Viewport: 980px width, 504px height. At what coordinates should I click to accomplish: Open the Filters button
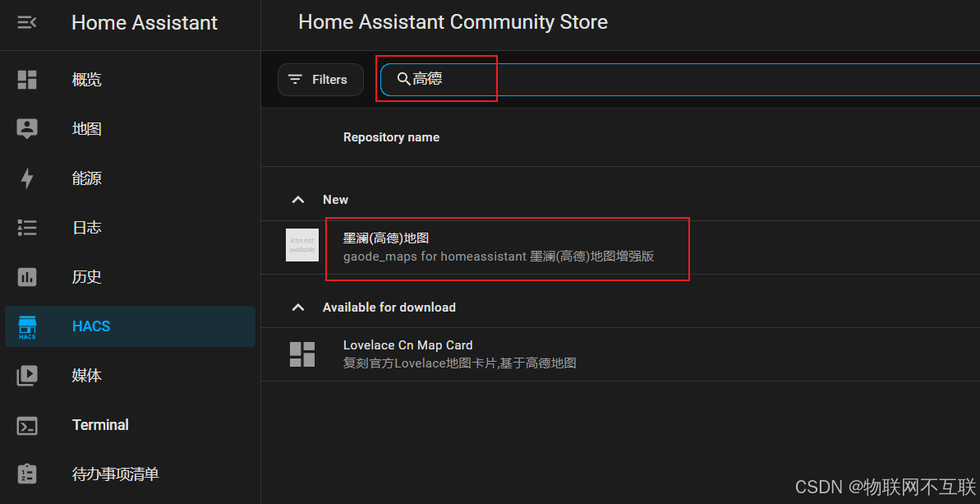click(320, 80)
